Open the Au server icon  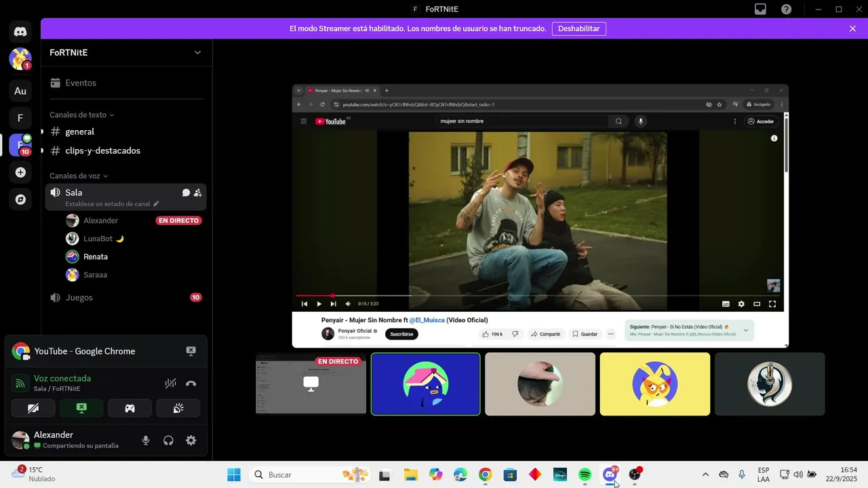(x=20, y=91)
